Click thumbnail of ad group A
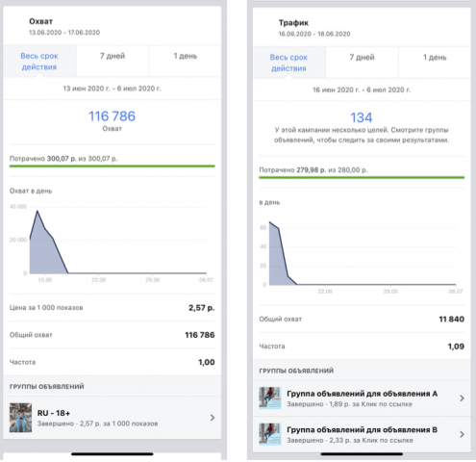This screenshot has width=476, height=462. [x=270, y=398]
